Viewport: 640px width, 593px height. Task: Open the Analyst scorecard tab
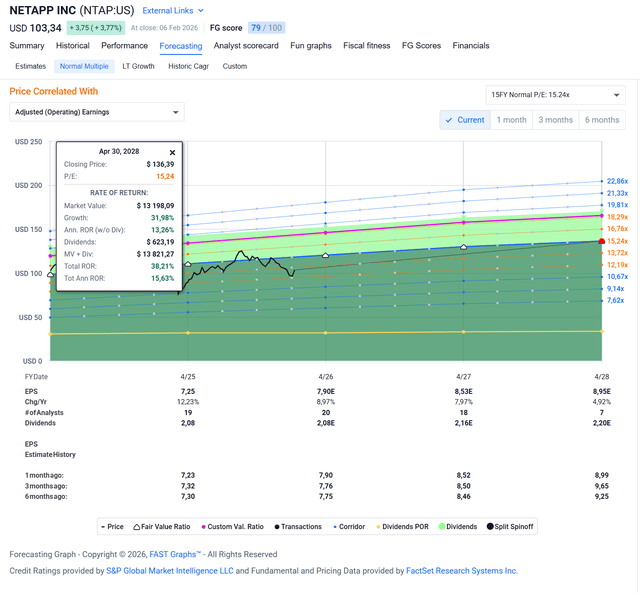[246, 46]
